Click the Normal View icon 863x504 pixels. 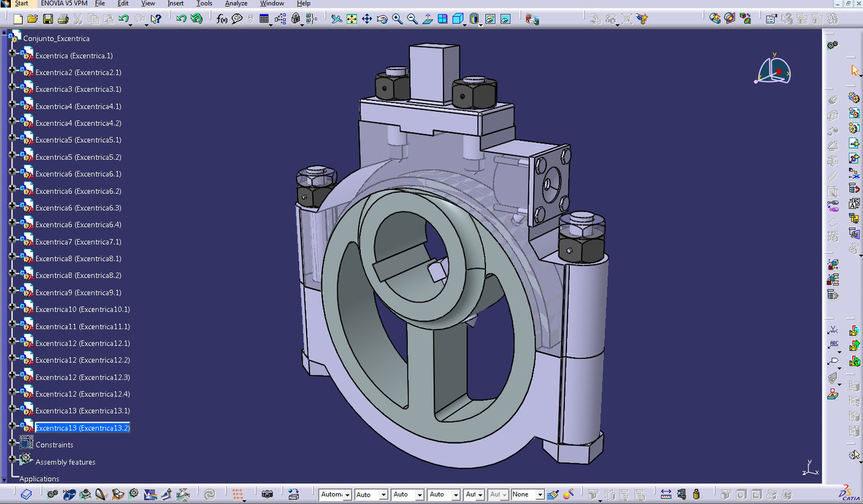pos(427,20)
